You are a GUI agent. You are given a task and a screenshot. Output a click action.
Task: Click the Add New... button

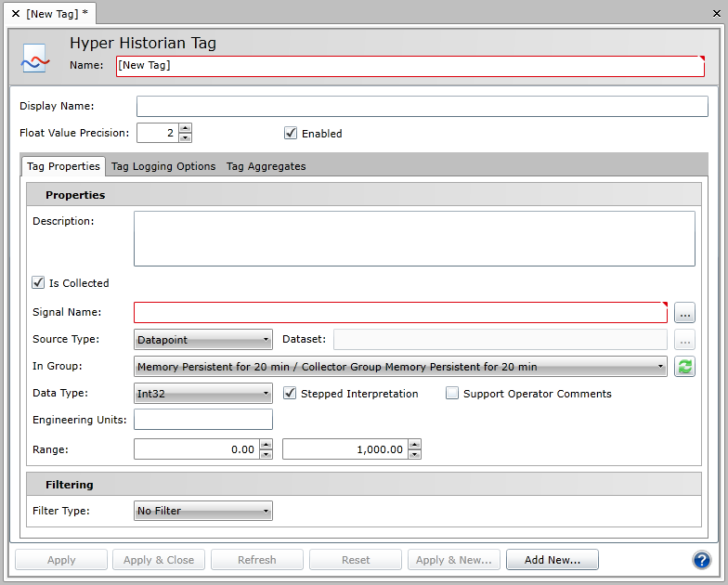coord(552,560)
